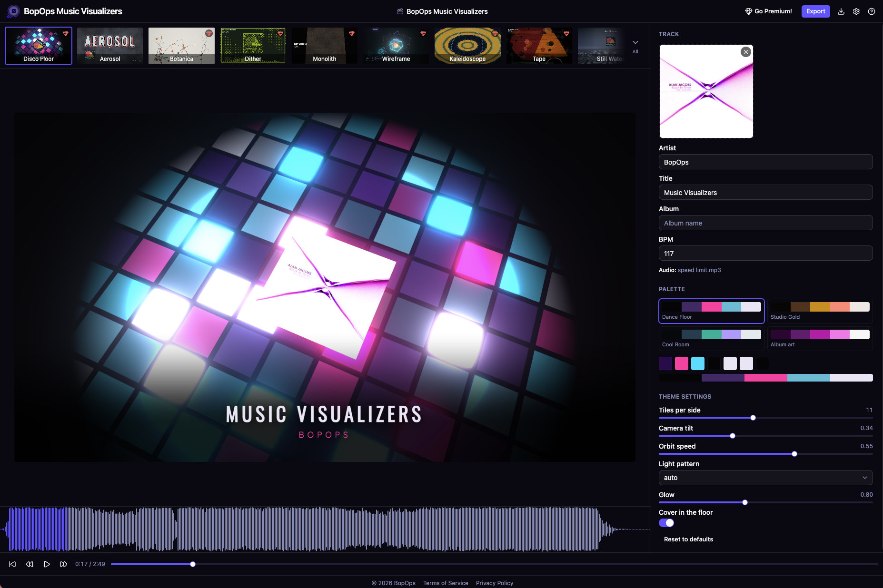883x588 pixels.
Task: Open the help question mark icon
Action: coord(872,11)
